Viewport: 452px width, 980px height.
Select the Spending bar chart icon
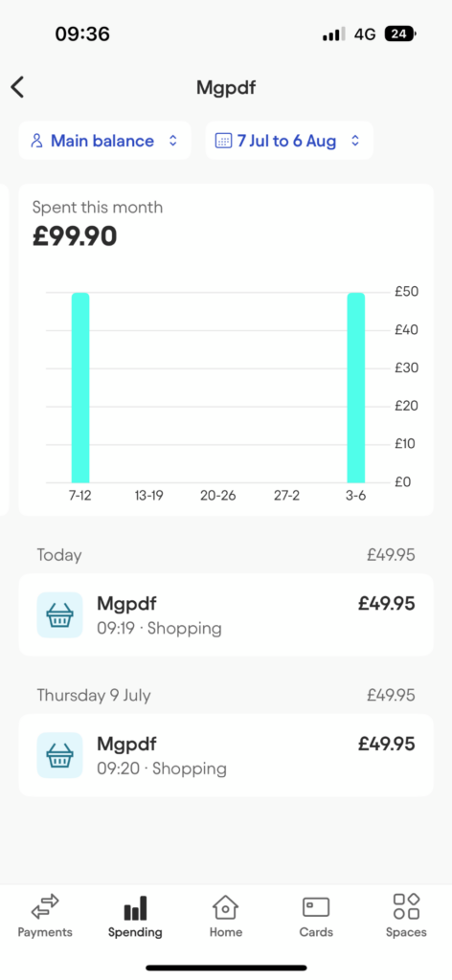coord(135,908)
